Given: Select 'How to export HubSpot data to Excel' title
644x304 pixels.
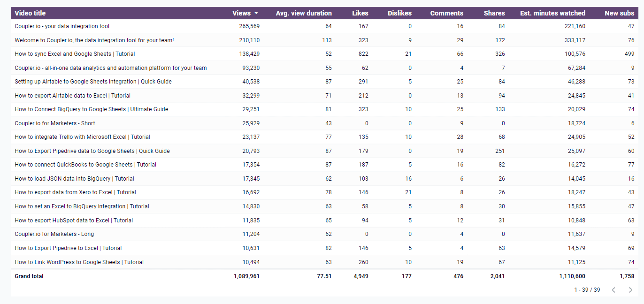Looking at the screenshot, I should (x=74, y=220).
